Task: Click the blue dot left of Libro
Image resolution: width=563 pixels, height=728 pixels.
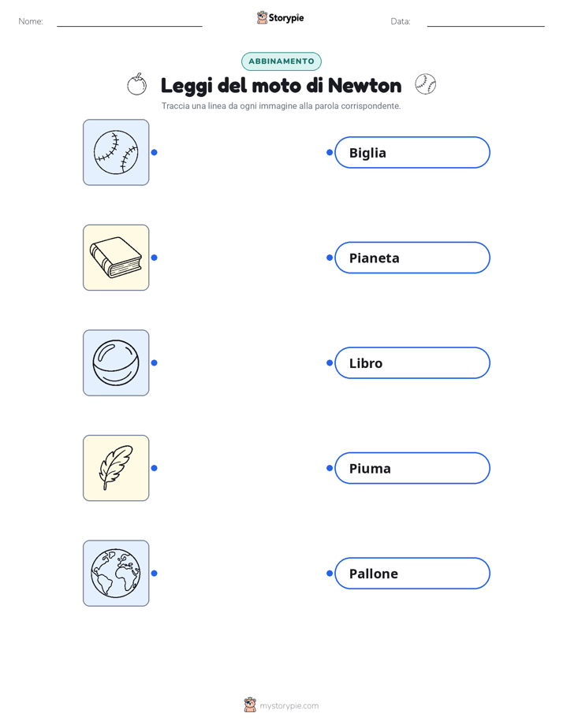Action: pos(330,362)
